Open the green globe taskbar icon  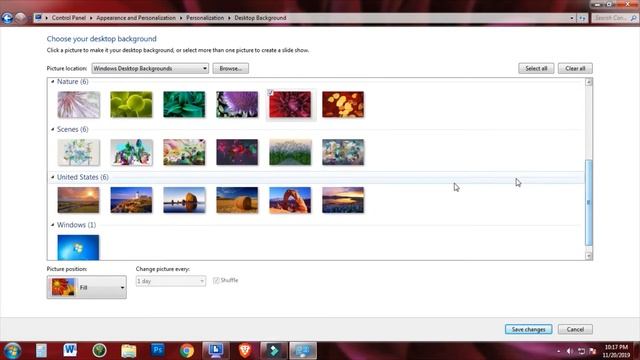click(x=99, y=350)
